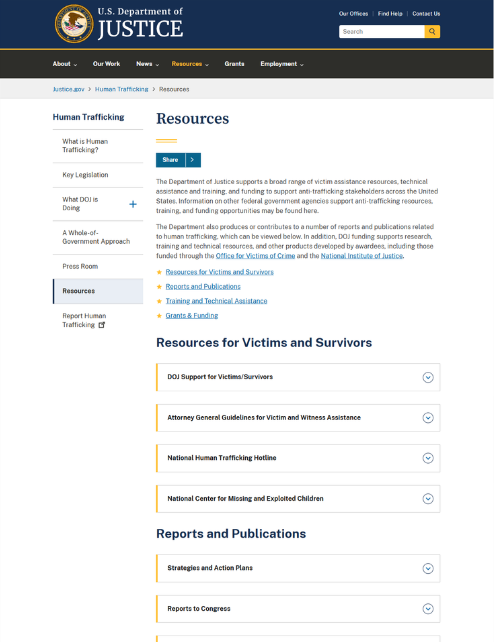Click Human Trafficking sidebar heading

click(88, 117)
